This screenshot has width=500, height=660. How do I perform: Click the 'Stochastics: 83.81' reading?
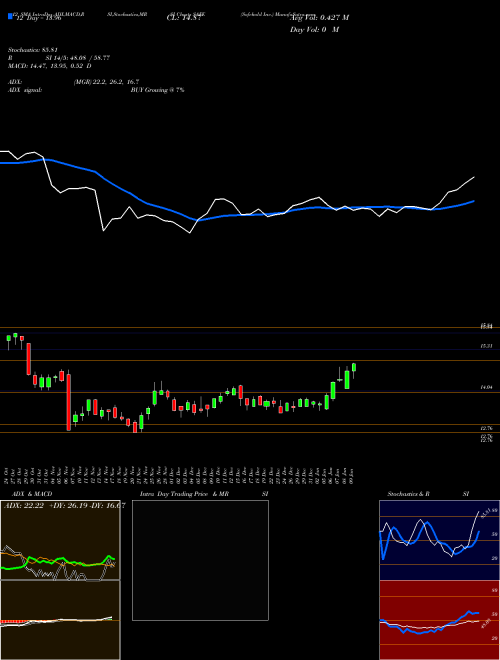click(x=32, y=50)
